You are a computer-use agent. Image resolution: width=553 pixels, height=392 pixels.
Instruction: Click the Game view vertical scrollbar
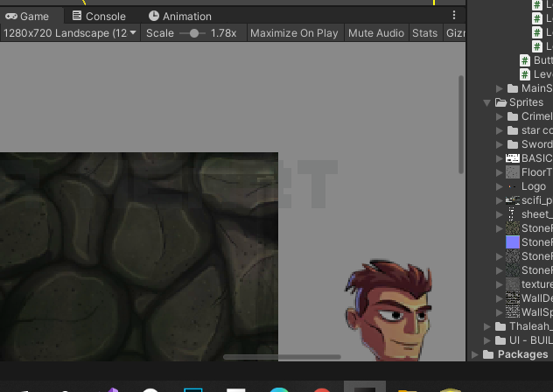pos(461,124)
